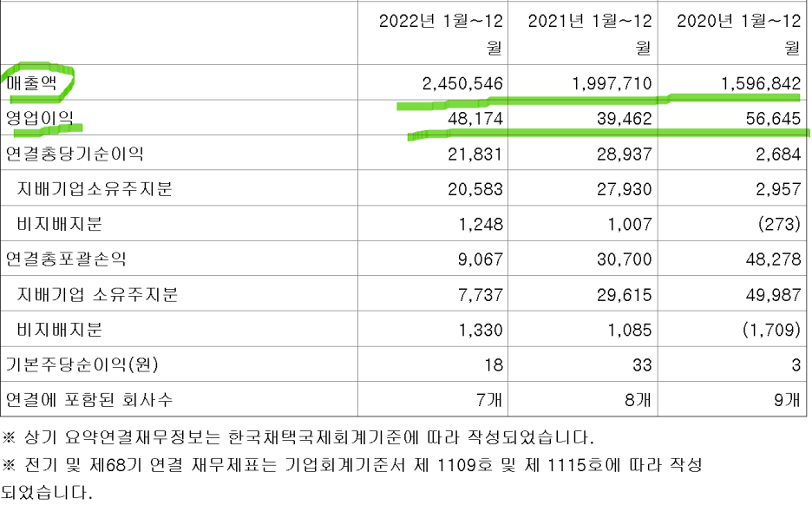Click earnings per share value 18
This screenshot has height=505, width=812.
494,365
